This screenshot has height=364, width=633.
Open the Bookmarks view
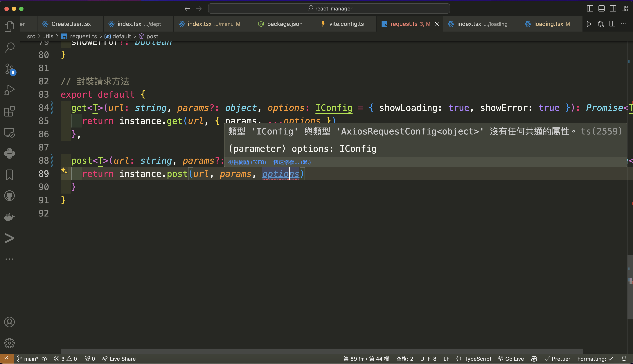(x=10, y=175)
